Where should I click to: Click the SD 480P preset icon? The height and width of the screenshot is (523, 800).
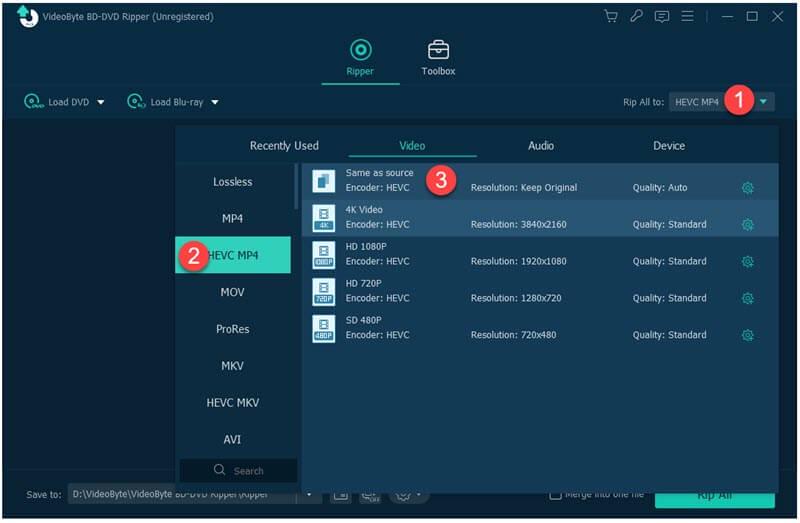[x=323, y=328]
